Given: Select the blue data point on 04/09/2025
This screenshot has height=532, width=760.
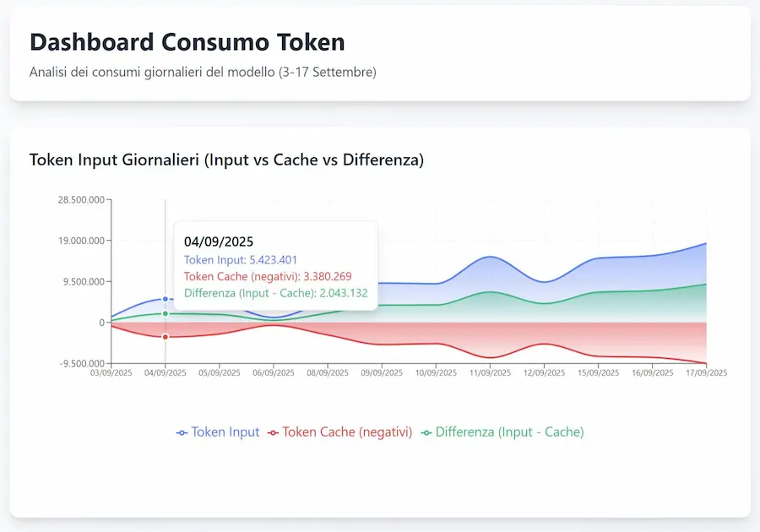Looking at the screenshot, I should pos(166,299).
